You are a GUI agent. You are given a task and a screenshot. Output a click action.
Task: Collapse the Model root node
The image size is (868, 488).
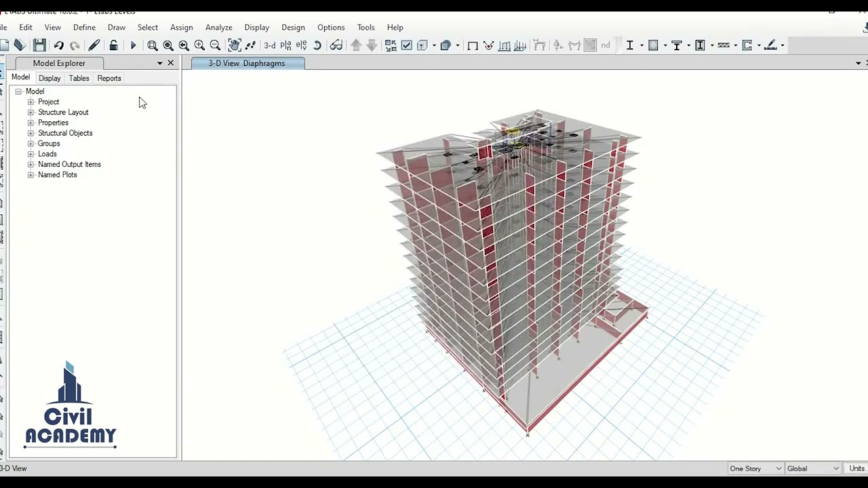click(18, 91)
